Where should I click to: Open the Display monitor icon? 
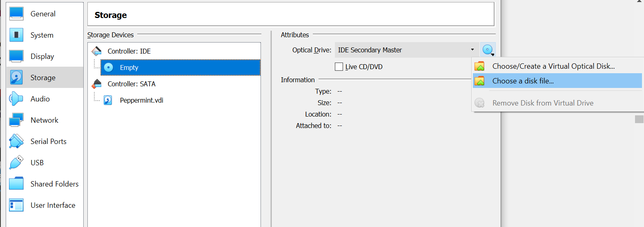(16, 56)
